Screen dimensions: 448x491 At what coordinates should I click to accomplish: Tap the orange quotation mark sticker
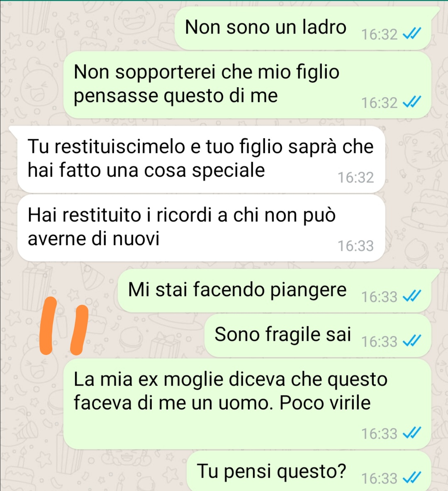[x=63, y=326]
